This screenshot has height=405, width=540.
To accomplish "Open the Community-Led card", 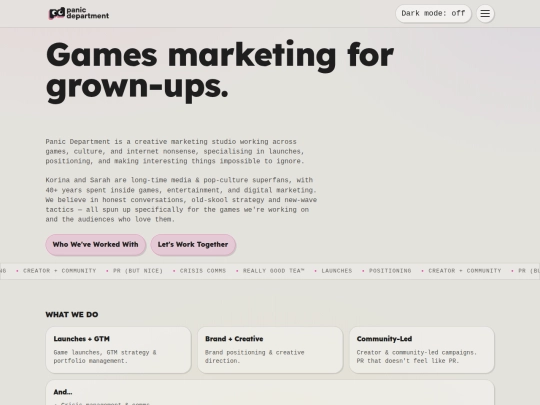I will coord(422,350).
